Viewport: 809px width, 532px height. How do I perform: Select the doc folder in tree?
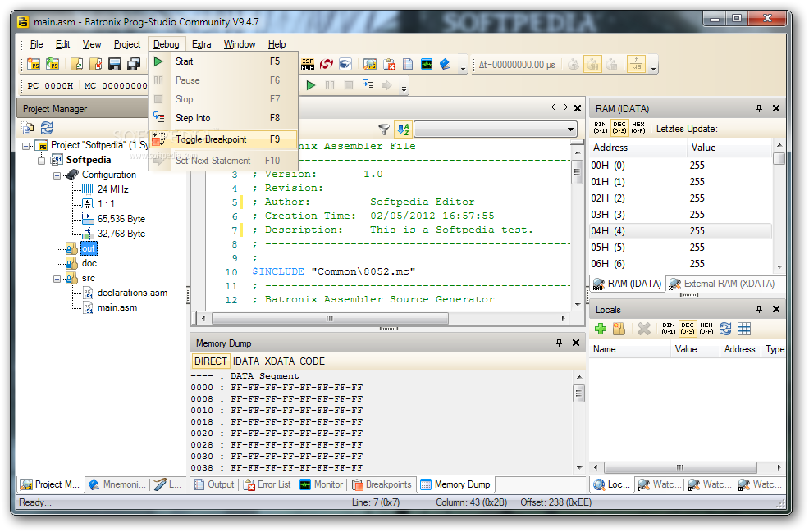(89, 263)
